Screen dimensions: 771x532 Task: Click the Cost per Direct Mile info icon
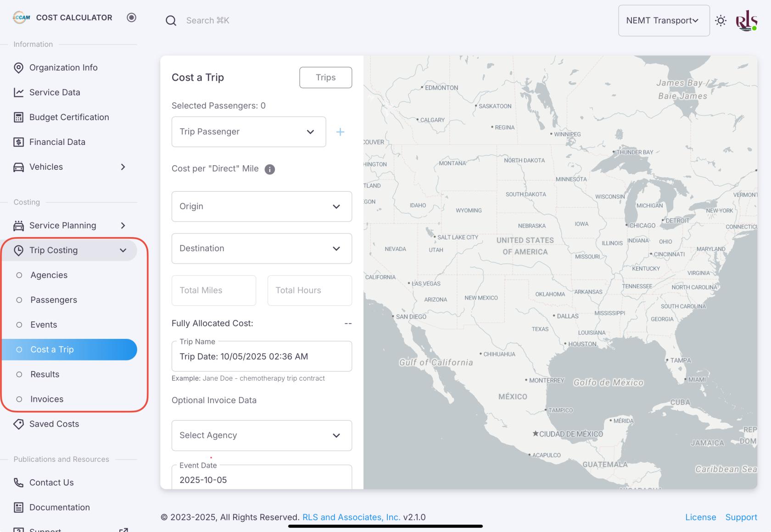coord(270,169)
